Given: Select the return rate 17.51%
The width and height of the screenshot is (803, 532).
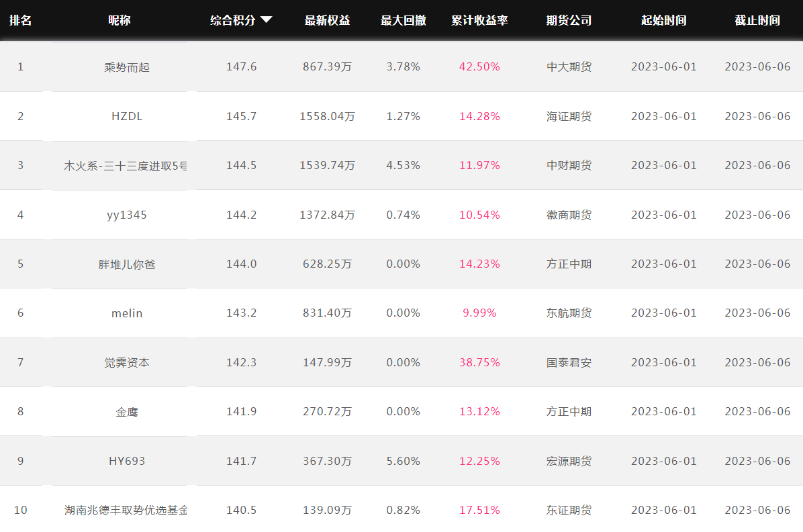Looking at the screenshot, I should 479,511.
